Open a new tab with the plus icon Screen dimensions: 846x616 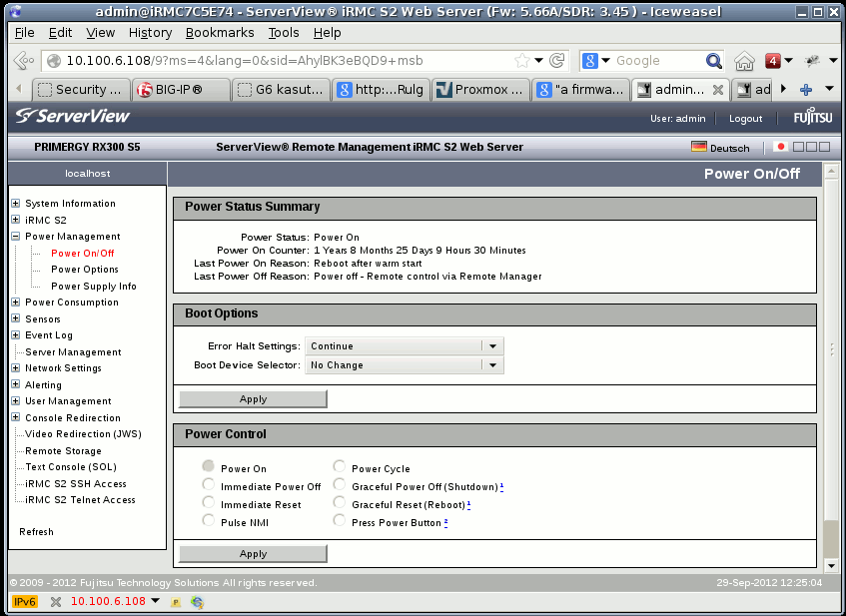click(x=805, y=90)
